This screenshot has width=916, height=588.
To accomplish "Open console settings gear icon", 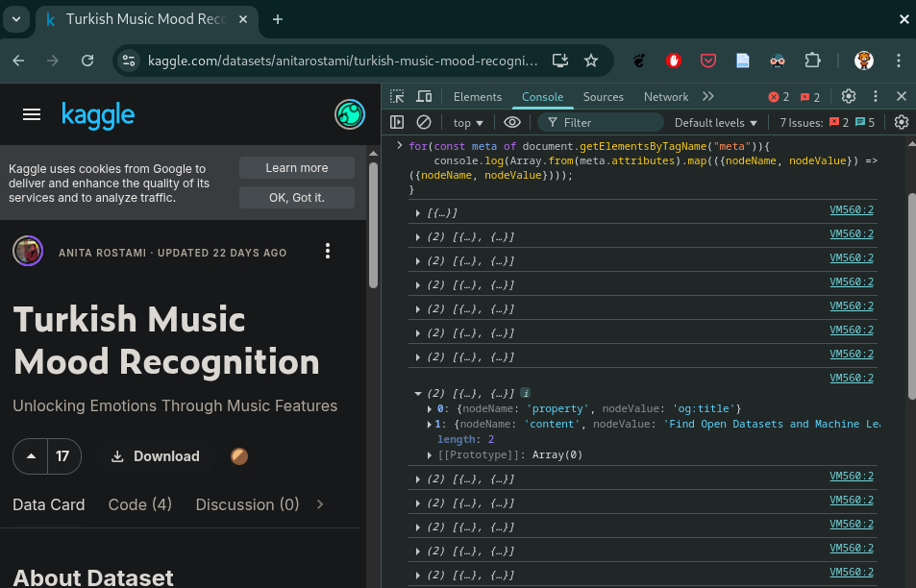I will [x=902, y=122].
